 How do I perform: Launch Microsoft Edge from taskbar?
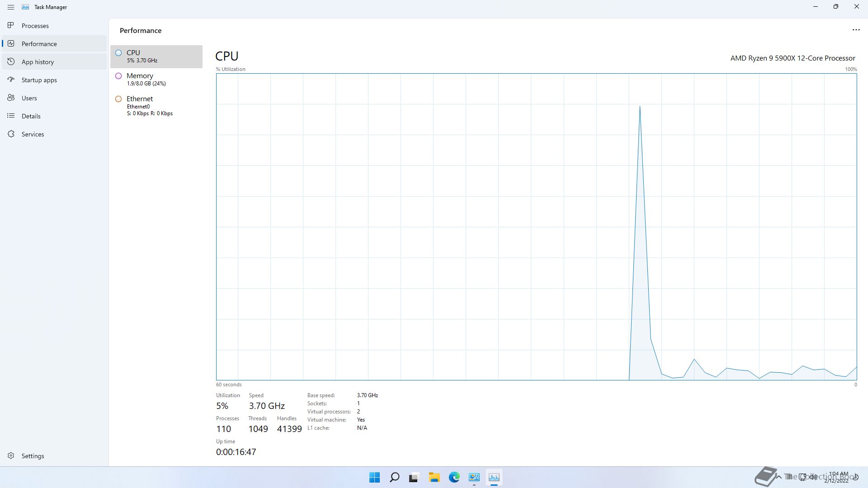click(x=454, y=477)
